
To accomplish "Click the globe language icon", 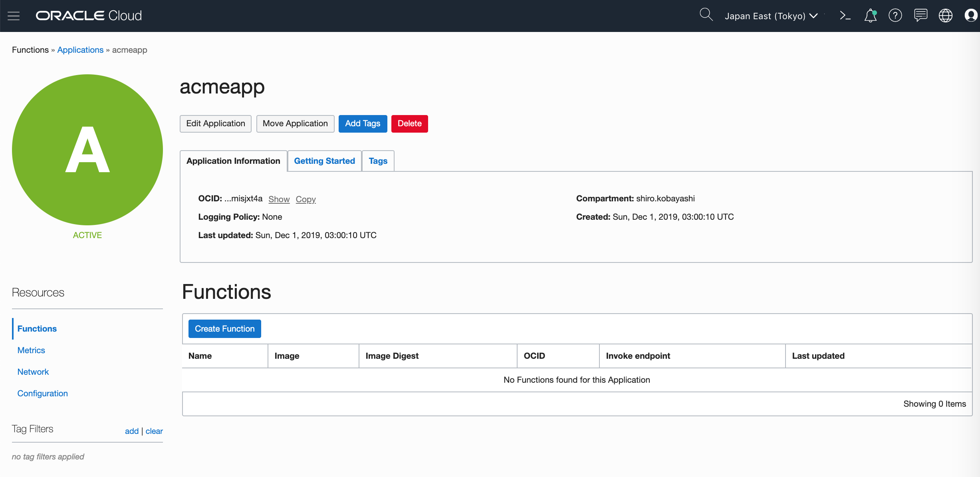I will 945,16.
